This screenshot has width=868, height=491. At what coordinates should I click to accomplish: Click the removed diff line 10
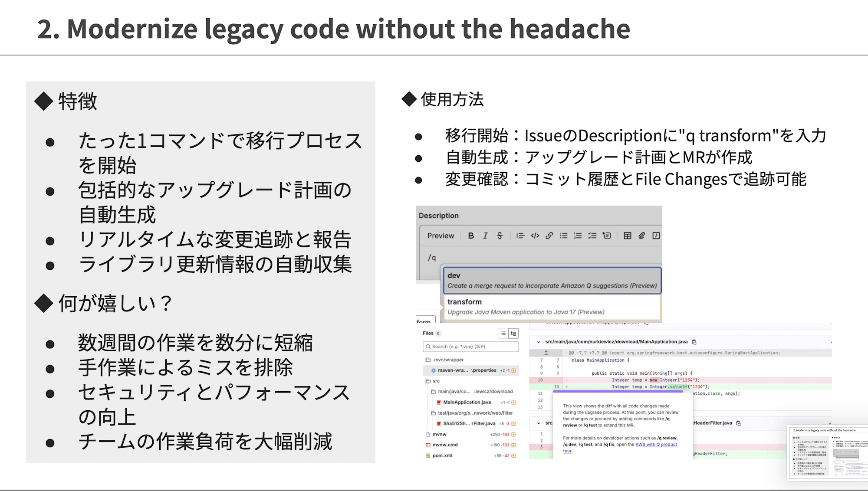(680, 380)
